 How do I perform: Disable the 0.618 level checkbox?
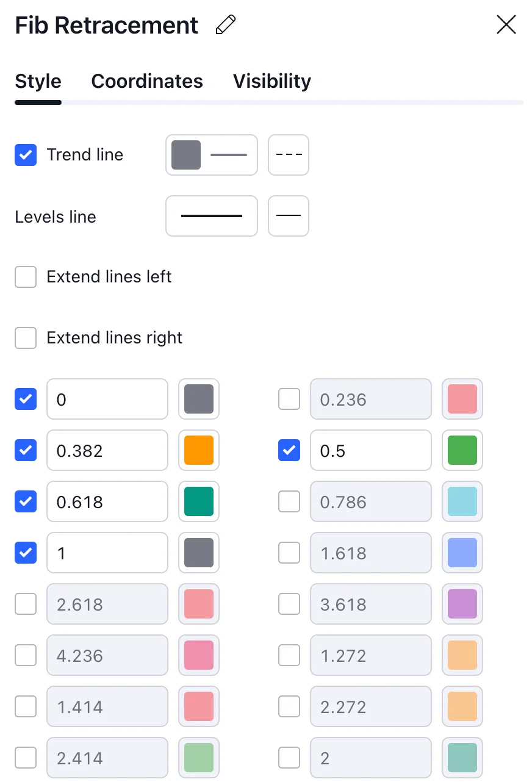tap(26, 501)
